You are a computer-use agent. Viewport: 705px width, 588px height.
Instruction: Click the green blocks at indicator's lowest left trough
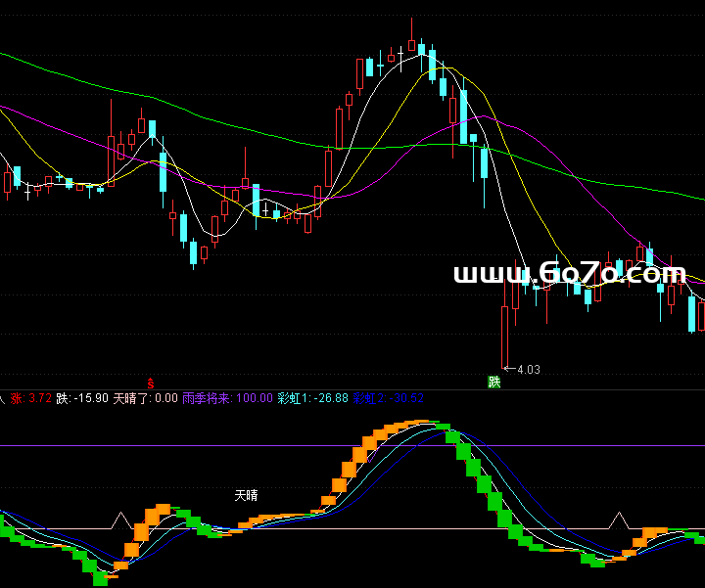(100, 577)
